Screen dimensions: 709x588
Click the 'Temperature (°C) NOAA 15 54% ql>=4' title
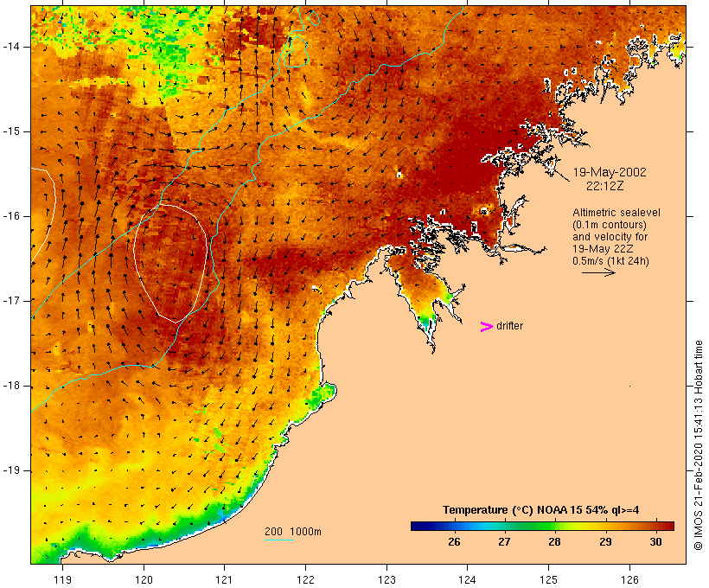pyautogui.click(x=540, y=510)
